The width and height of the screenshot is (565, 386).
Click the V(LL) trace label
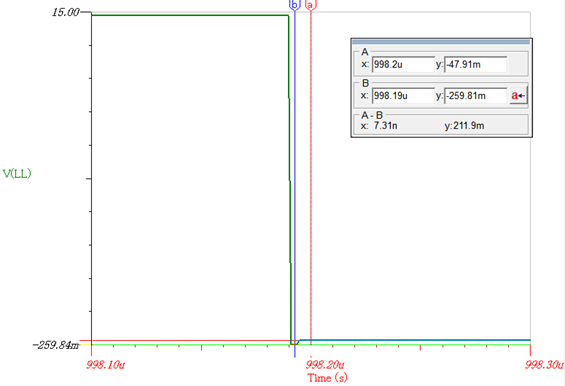[x=17, y=174]
